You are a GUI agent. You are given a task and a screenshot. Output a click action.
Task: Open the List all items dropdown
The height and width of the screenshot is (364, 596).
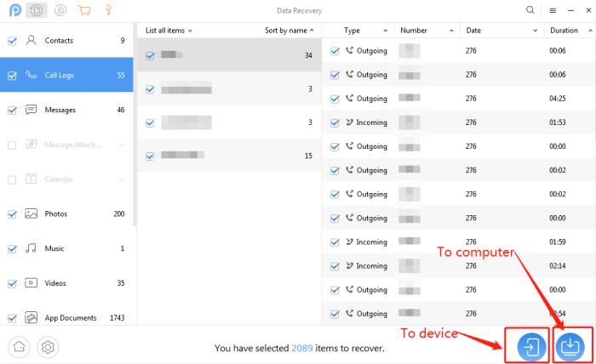pos(169,30)
